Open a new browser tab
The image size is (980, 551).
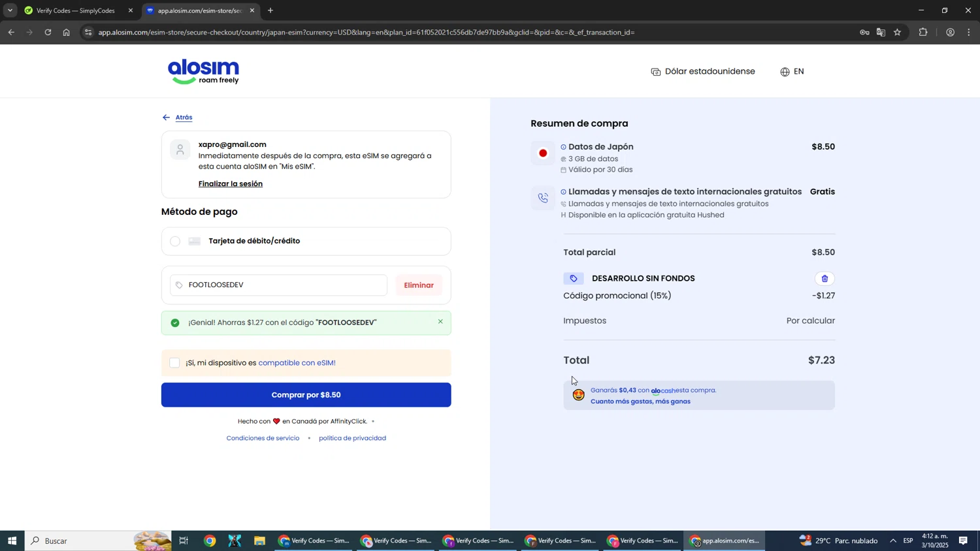[x=270, y=10]
